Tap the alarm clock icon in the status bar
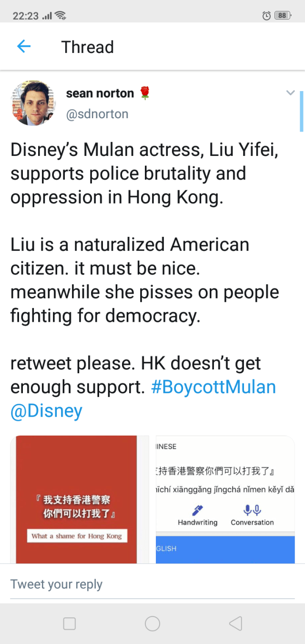 266,16
